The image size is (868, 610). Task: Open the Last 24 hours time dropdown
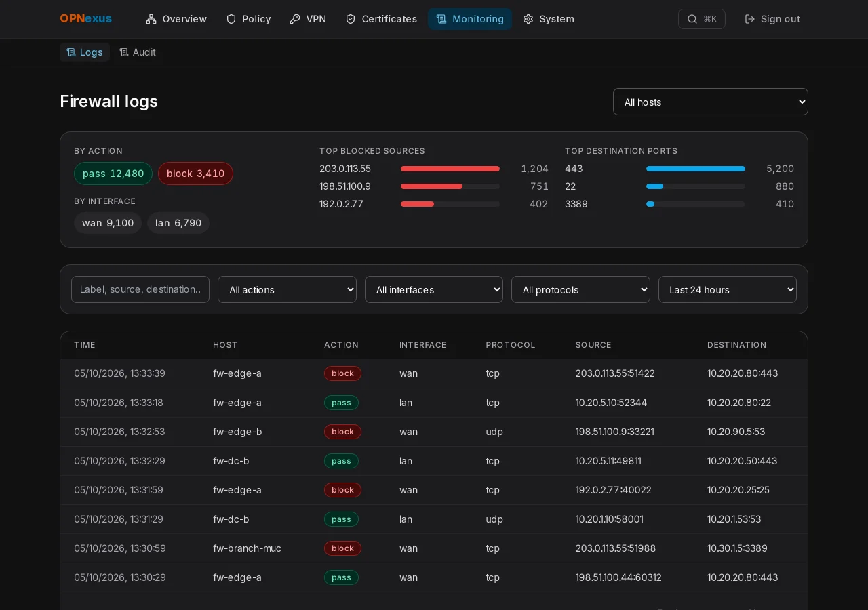(728, 289)
